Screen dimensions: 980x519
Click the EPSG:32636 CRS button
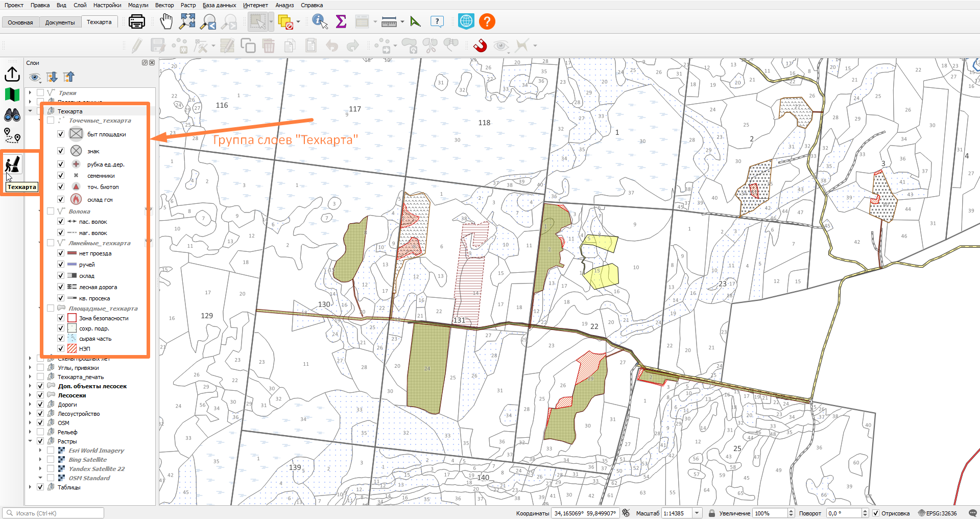pos(938,513)
